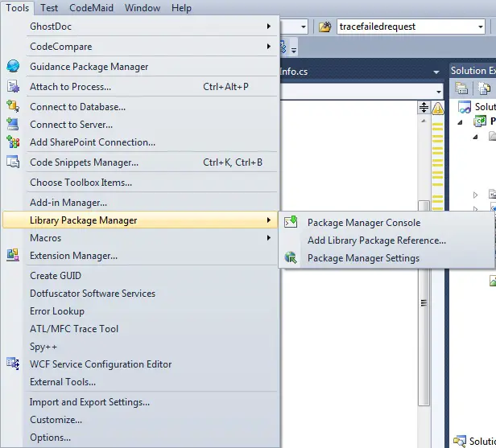Select Package Manager Console
The image size is (496, 448).
(x=386, y=223)
